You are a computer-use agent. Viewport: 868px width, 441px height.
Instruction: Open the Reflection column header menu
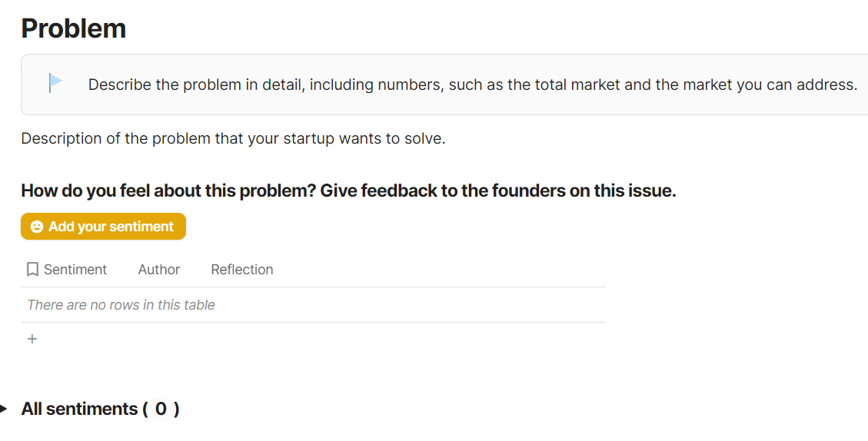(242, 270)
